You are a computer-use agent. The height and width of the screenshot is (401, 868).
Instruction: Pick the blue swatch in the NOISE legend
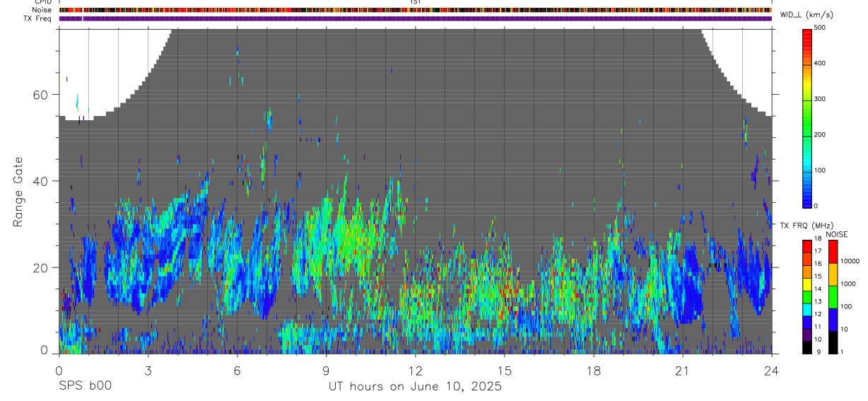coord(833,320)
